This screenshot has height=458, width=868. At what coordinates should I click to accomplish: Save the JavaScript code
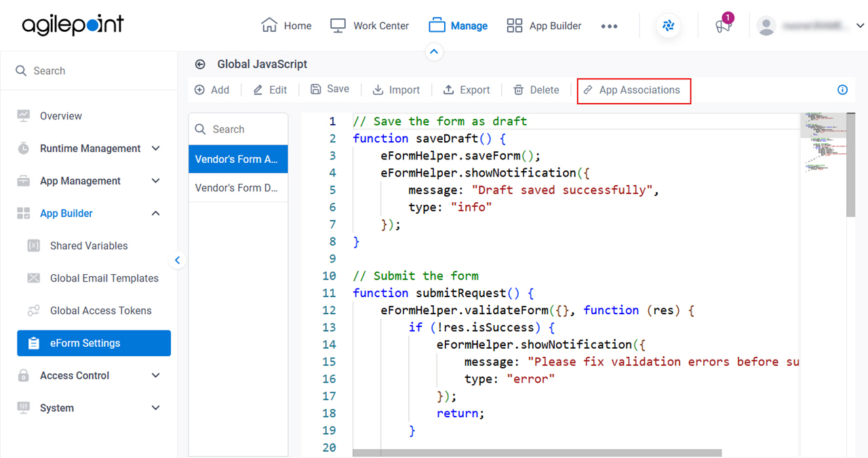tap(330, 89)
